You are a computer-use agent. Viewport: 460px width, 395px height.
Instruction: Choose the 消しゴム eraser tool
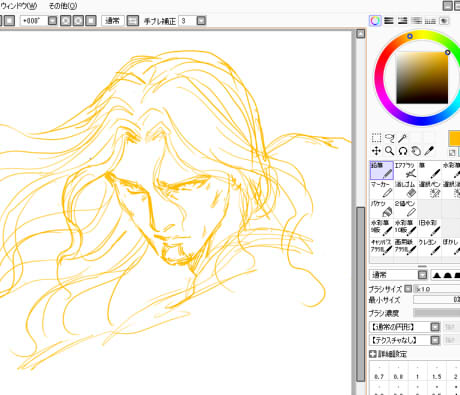pyautogui.click(x=406, y=189)
